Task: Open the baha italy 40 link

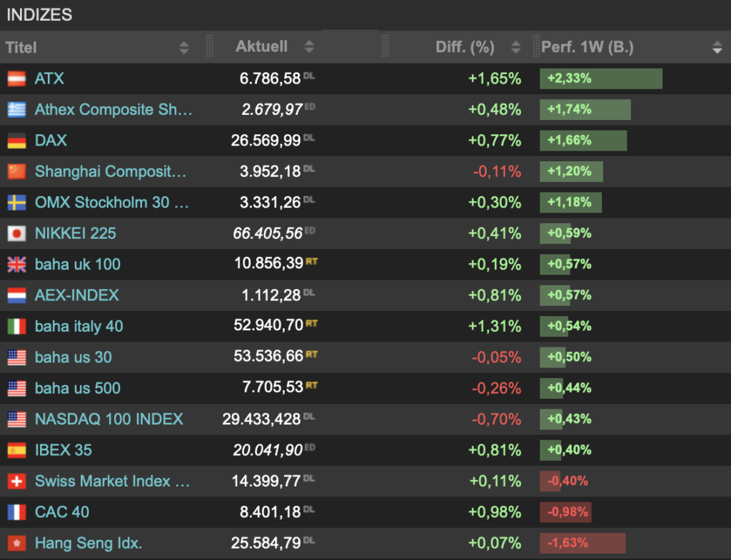Action: point(79,326)
